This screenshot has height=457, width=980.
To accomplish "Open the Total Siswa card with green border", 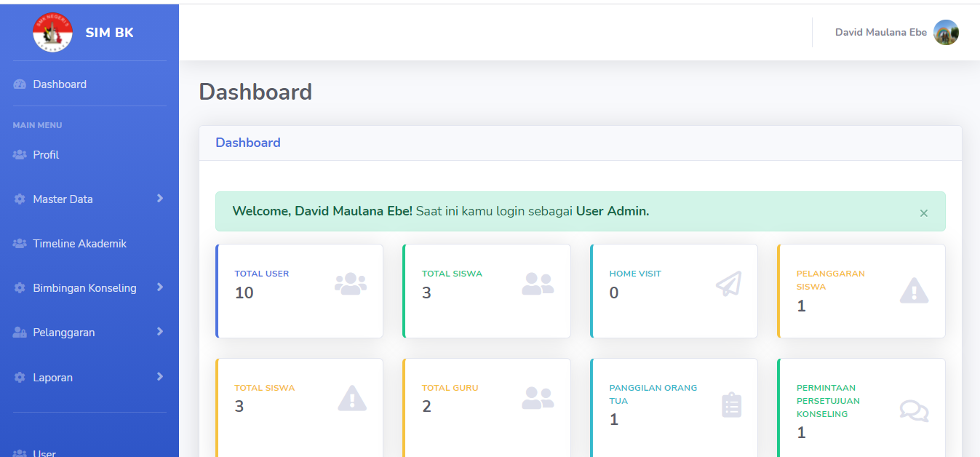I will pyautogui.click(x=486, y=291).
